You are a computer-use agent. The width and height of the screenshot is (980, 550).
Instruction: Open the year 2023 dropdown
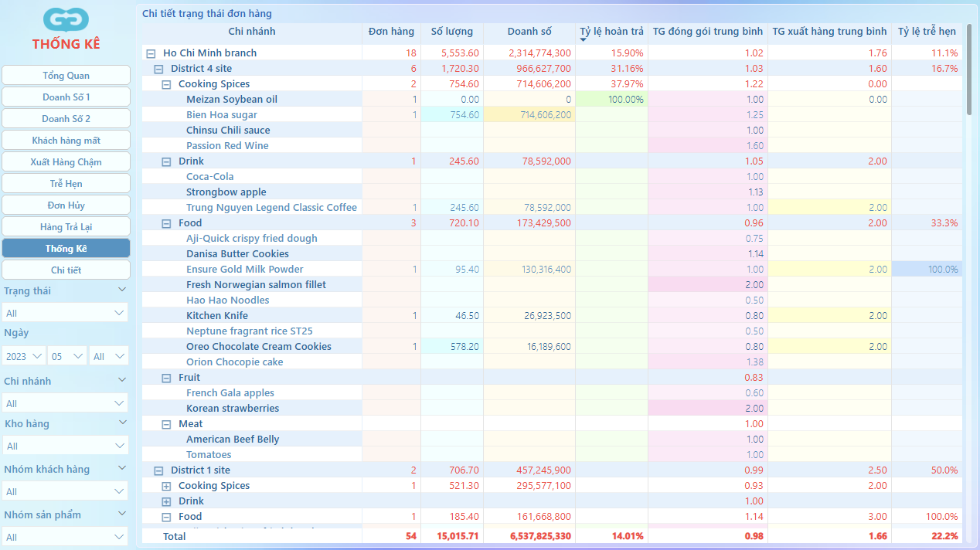point(23,356)
